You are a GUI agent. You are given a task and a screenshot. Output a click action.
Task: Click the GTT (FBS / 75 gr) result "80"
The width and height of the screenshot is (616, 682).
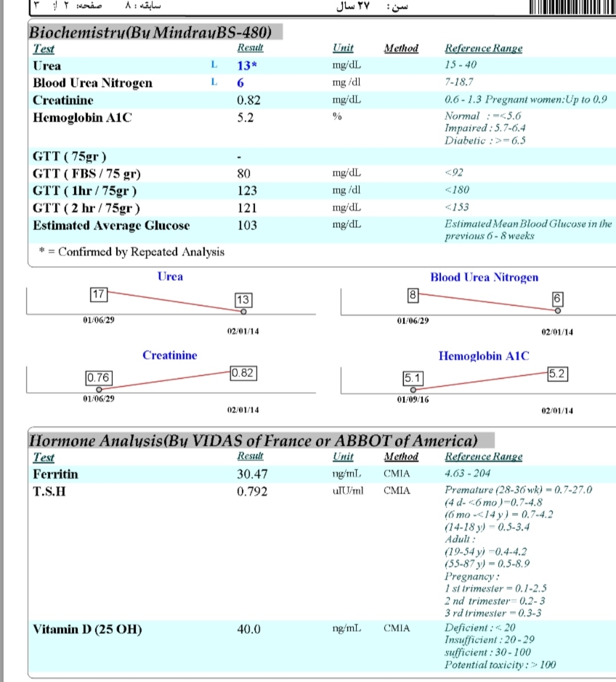pyautogui.click(x=244, y=173)
